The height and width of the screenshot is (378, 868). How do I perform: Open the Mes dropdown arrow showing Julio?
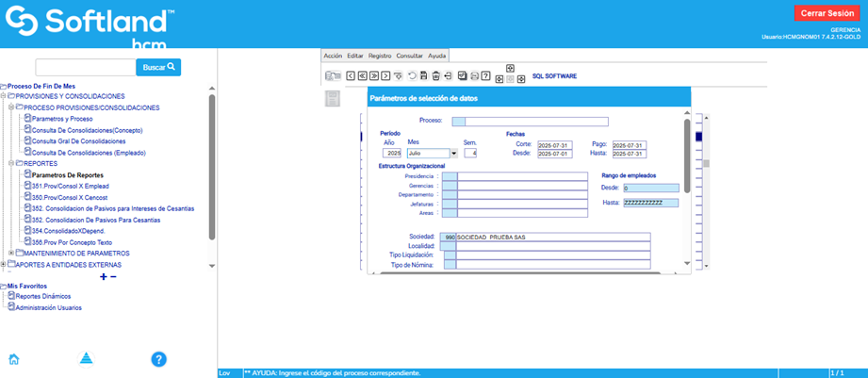[x=454, y=154]
